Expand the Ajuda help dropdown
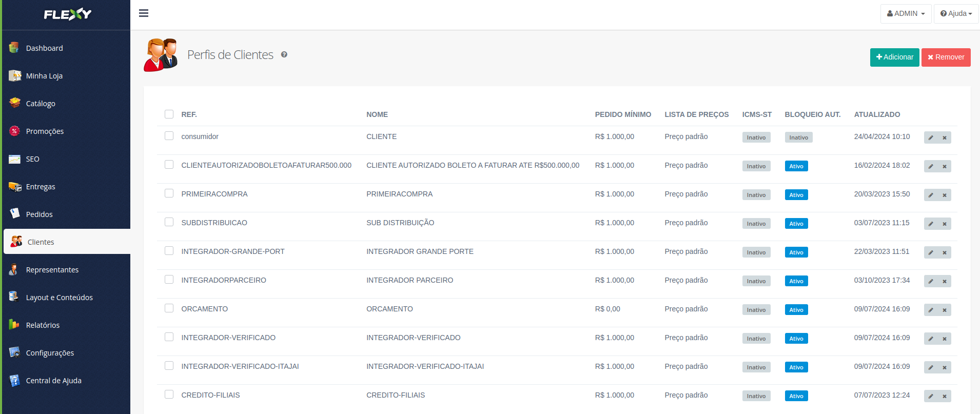Screen dimensions: 980x414 coord(956,14)
